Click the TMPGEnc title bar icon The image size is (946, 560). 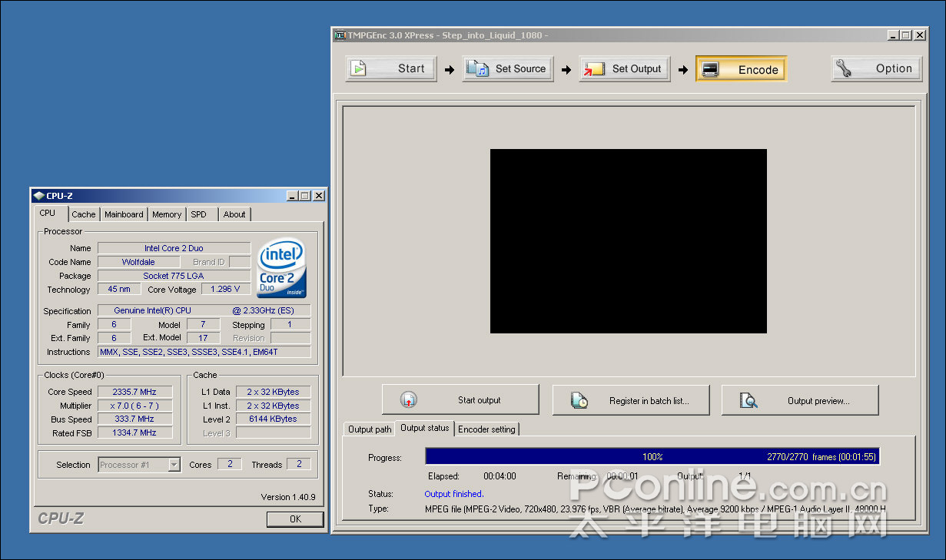coord(340,35)
